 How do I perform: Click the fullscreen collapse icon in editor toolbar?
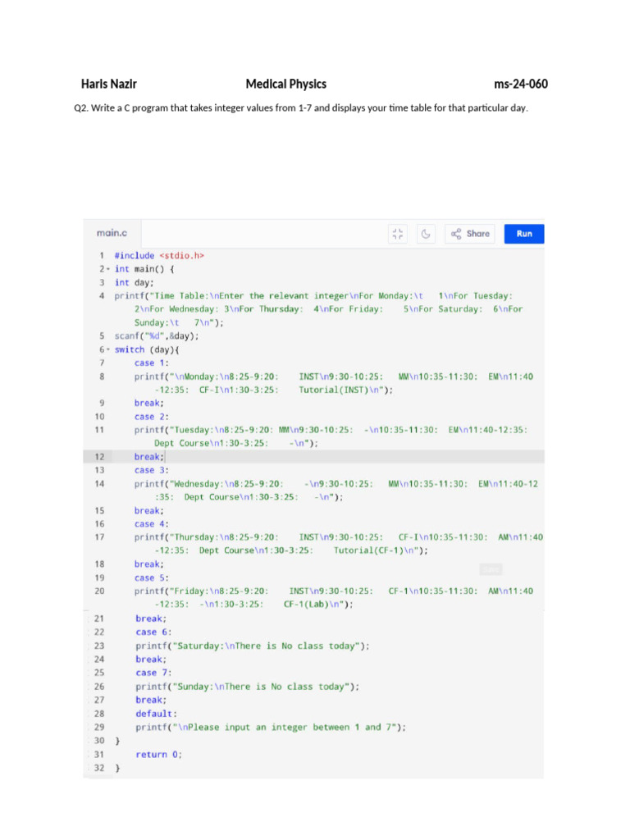(398, 234)
